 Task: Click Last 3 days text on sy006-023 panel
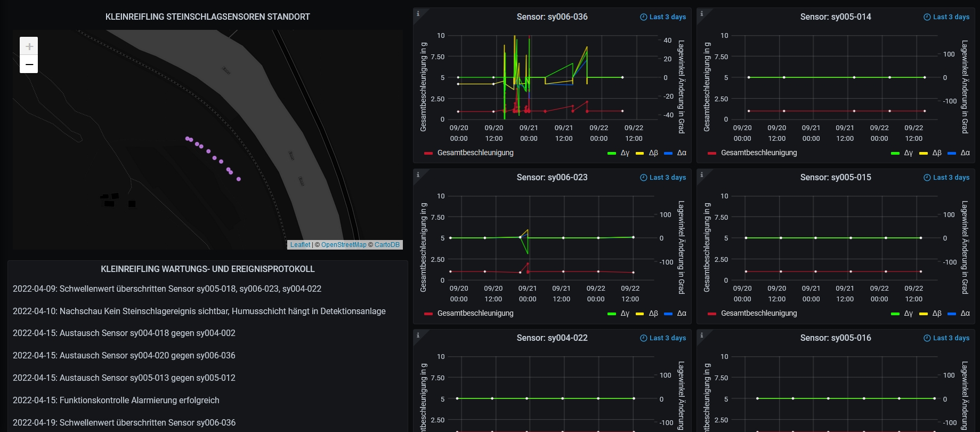tap(668, 178)
